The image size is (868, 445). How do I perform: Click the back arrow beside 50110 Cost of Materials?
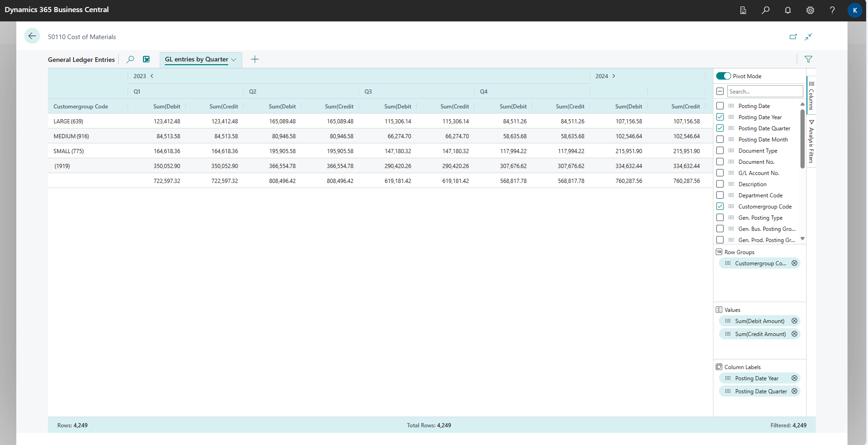(x=32, y=36)
